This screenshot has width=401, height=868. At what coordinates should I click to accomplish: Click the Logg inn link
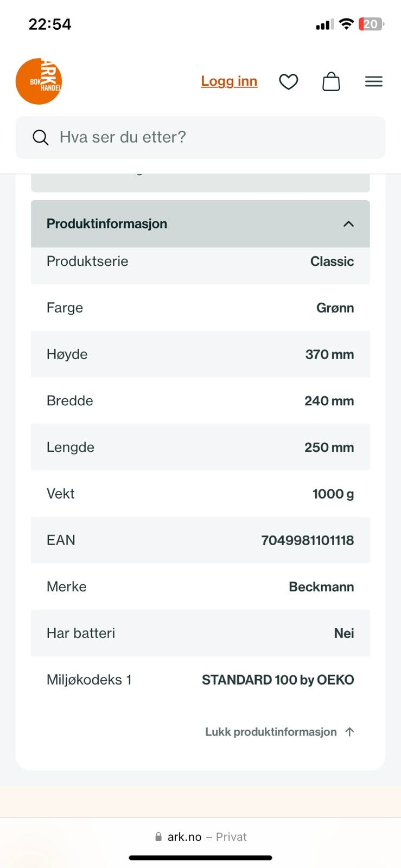click(229, 81)
